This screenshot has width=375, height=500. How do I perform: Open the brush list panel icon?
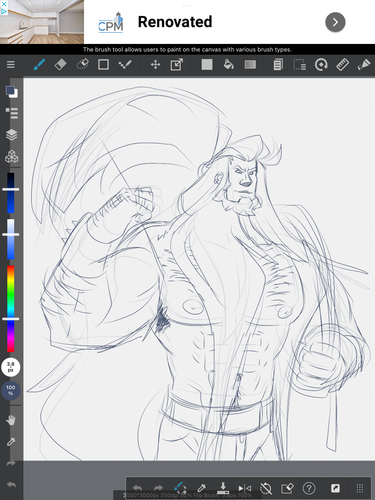11,113
